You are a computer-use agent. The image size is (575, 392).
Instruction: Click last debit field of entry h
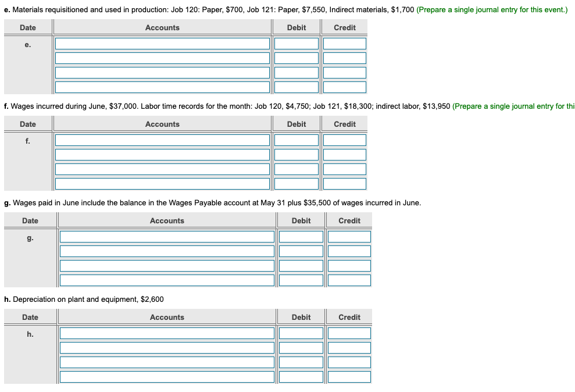coord(301,377)
